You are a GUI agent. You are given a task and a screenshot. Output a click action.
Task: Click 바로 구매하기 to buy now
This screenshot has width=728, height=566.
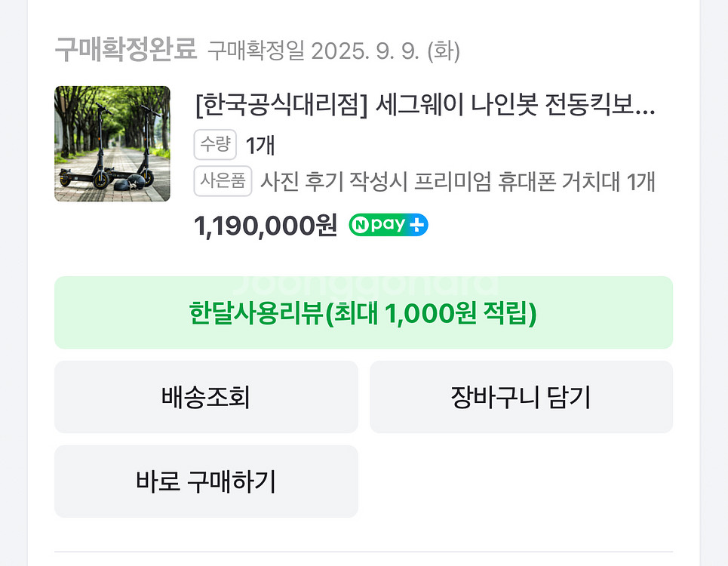pyautogui.click(x=205, y=481)
